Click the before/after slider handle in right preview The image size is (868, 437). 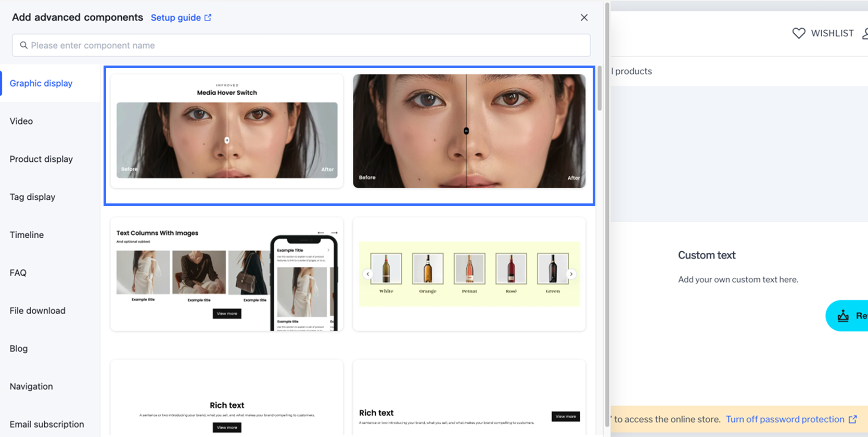[x=466, y=131]
